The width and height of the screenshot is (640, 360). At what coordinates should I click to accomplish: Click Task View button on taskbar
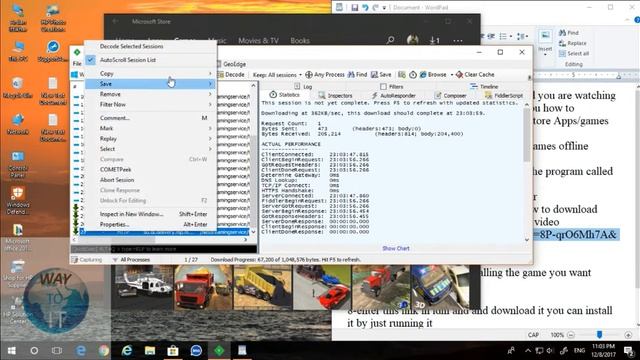click(57, 351)
